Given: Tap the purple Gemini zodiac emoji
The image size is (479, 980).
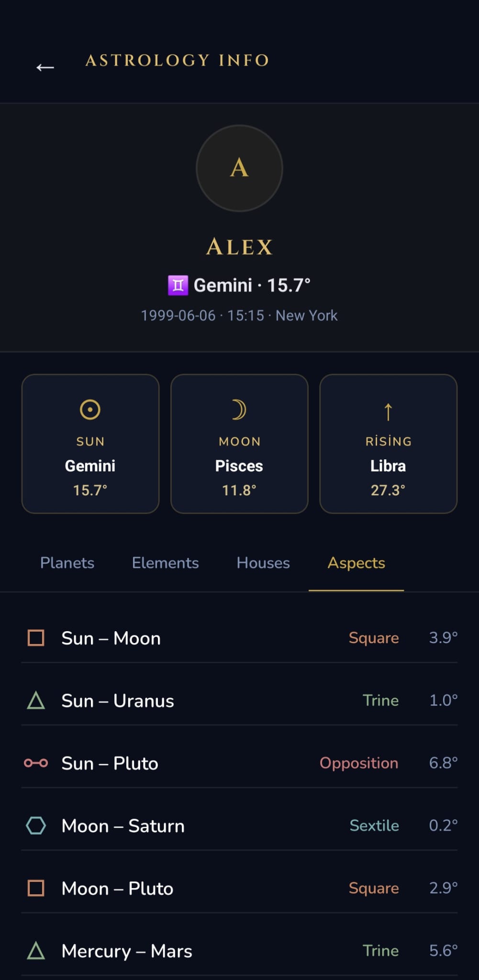Looking at the screenshot, I should tap(178, 286).
